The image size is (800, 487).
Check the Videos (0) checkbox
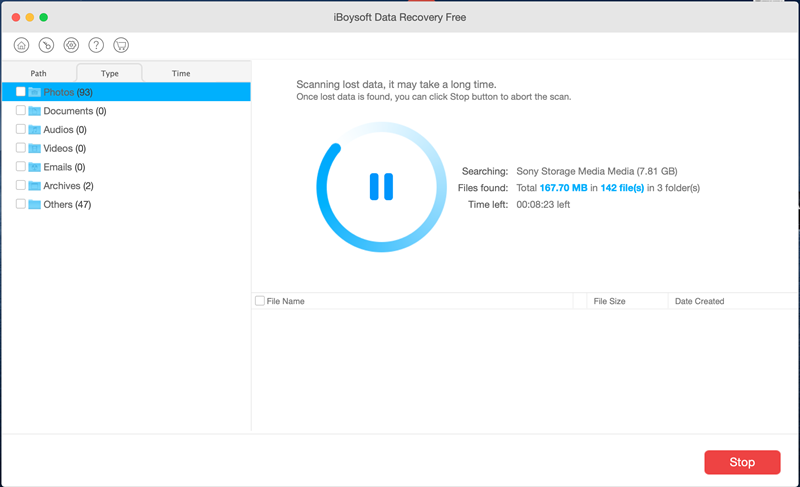(x=20, y=148)
